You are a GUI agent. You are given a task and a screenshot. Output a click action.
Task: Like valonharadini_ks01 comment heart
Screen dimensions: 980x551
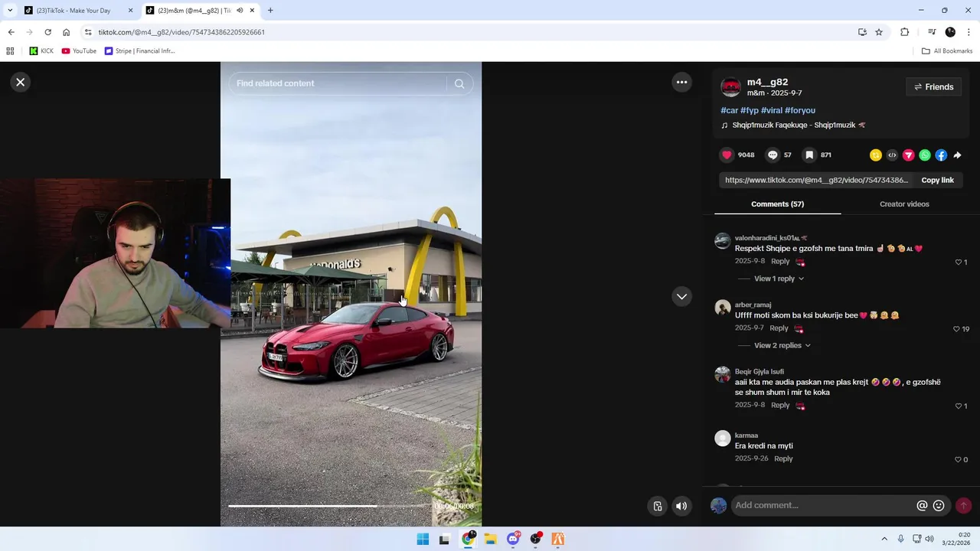(x=959, y=262)
